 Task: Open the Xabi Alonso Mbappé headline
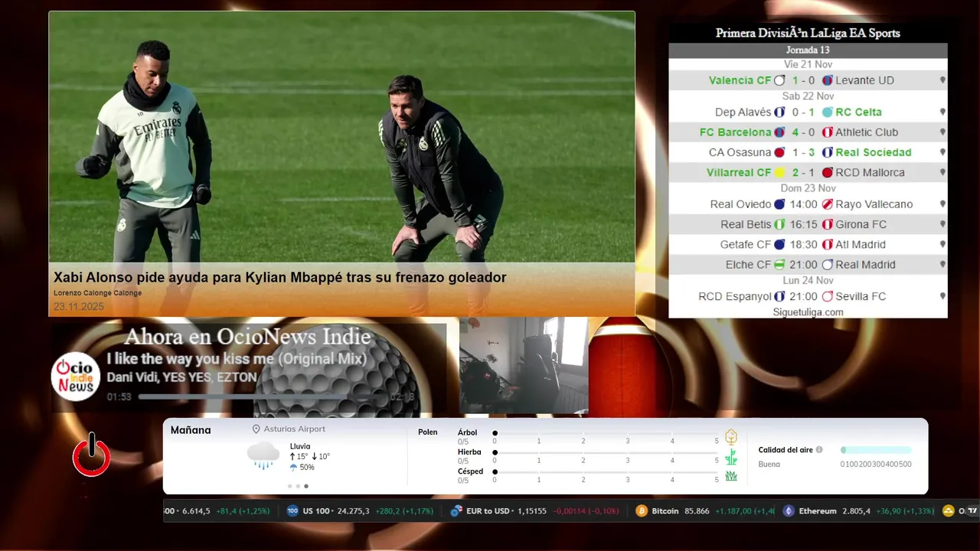tap(280, 278)
